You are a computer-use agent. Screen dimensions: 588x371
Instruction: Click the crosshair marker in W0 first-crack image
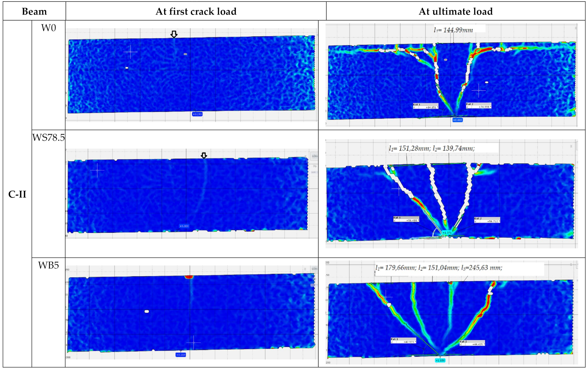point(130,52)
